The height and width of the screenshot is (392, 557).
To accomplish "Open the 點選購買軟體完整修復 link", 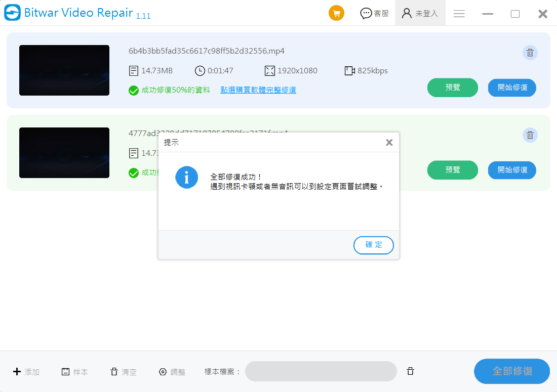I will (258, 90).
